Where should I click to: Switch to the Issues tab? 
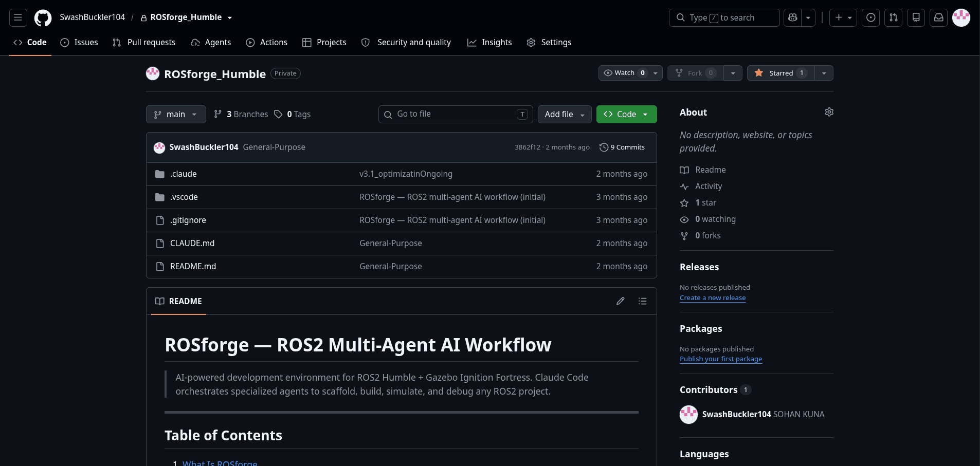(79, 43)
